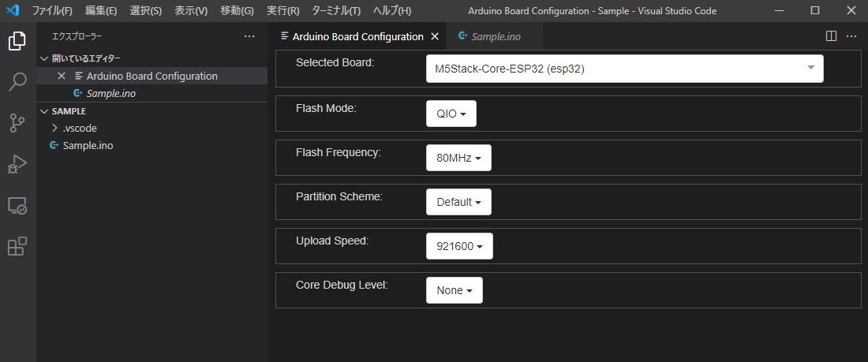This screenshot has height=362, width=868.
Task: Click the Flash Mode label
Action: 326,108
